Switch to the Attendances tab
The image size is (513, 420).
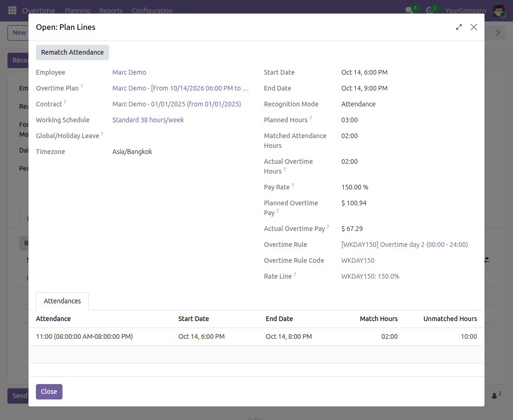click(x=62, y=301)
